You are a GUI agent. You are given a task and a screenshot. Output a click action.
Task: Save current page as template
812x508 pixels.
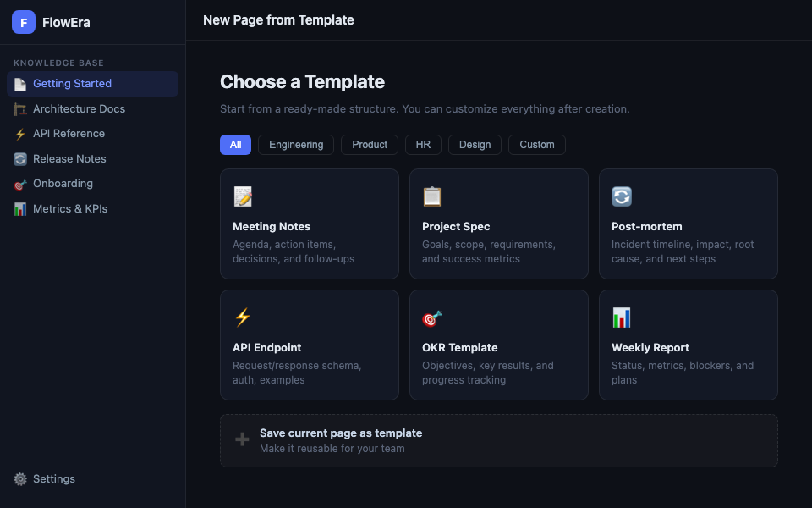pyautogui.click(x=340, y=433)
